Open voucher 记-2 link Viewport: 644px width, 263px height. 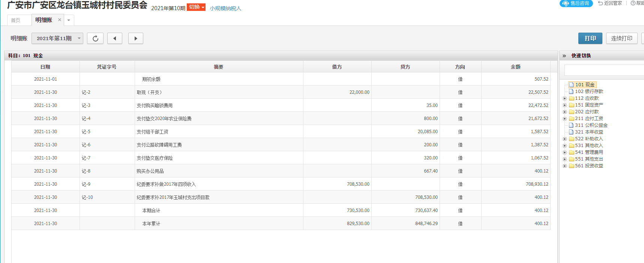click(86, 92)
